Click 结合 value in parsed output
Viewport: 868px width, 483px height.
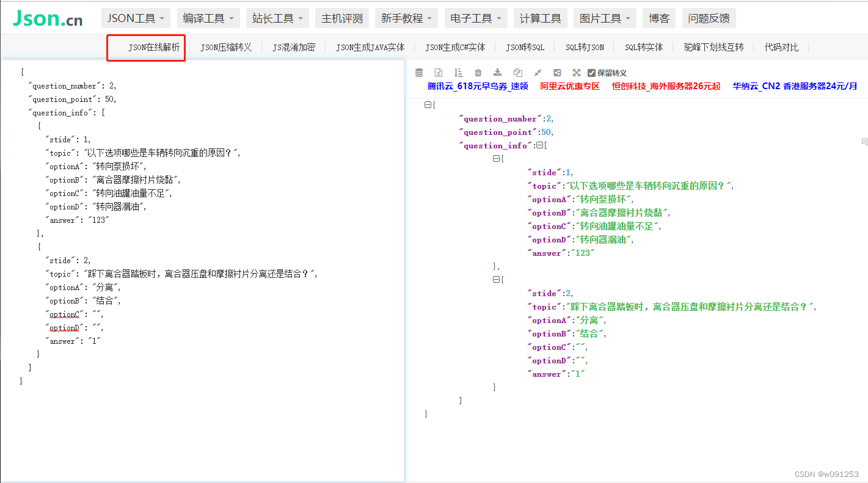[x=589, y=333]
